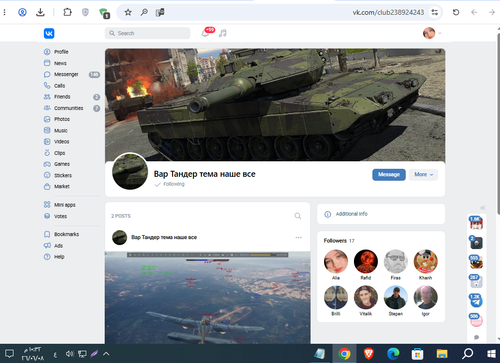Open browser profile circle icon

(22, 12)
